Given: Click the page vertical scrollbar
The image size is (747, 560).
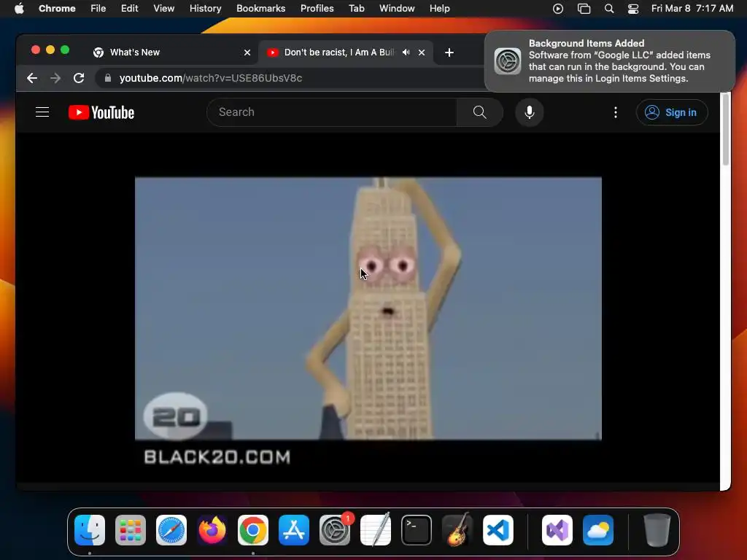Looking at the screenshot, I should tap(726, 130).
